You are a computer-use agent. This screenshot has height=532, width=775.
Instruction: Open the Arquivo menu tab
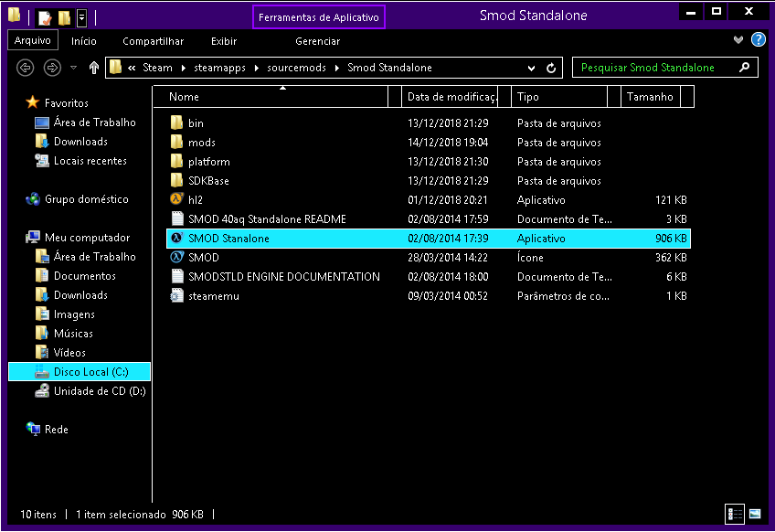33,40
